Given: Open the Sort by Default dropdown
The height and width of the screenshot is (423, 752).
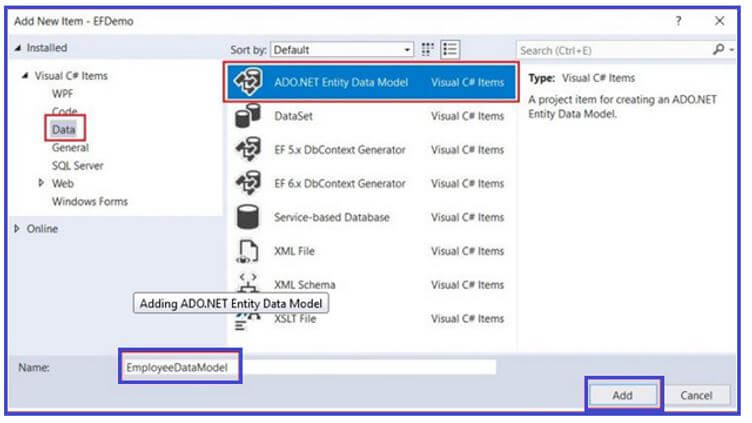Looking at the screenshot, I should (342, 50).
